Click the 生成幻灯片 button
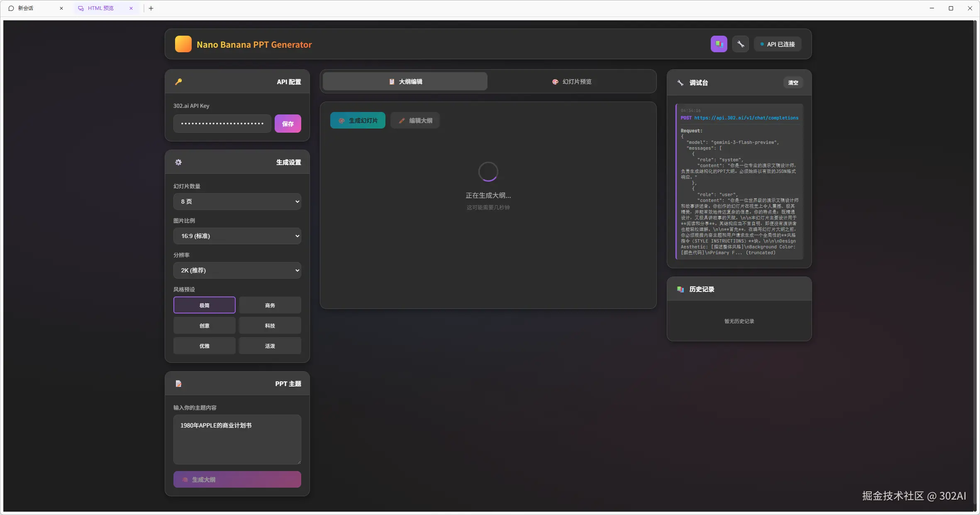Viewport: 980px width, 515px height. tap(358, 121)
